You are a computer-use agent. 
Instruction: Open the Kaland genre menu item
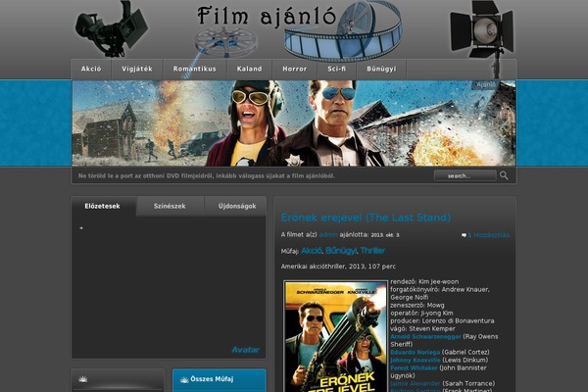[x=249, y=69]
